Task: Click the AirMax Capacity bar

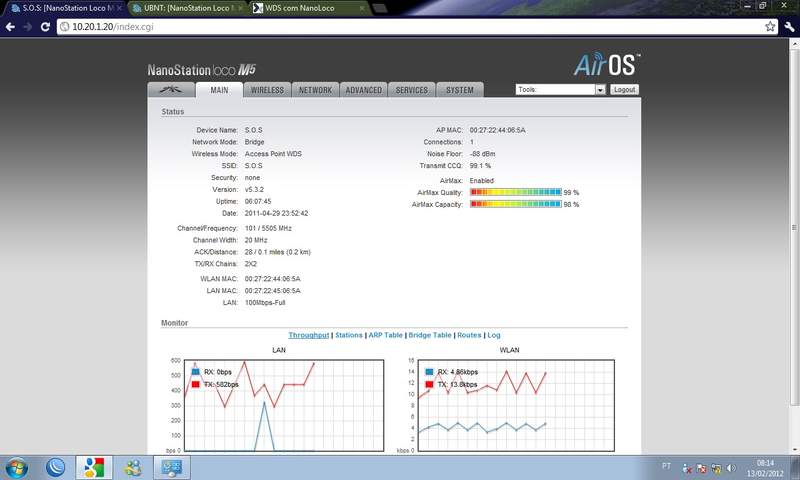Action: [x=516, y=204]
